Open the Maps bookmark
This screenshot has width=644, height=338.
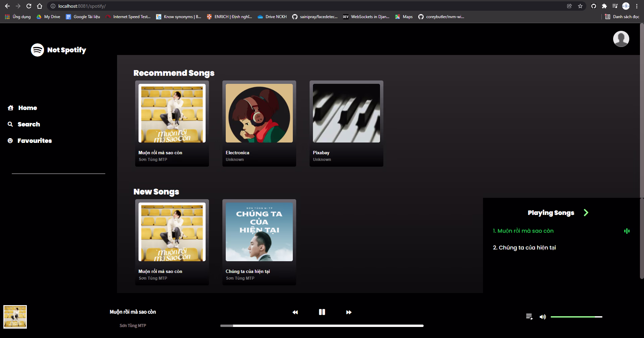(404, 17)
